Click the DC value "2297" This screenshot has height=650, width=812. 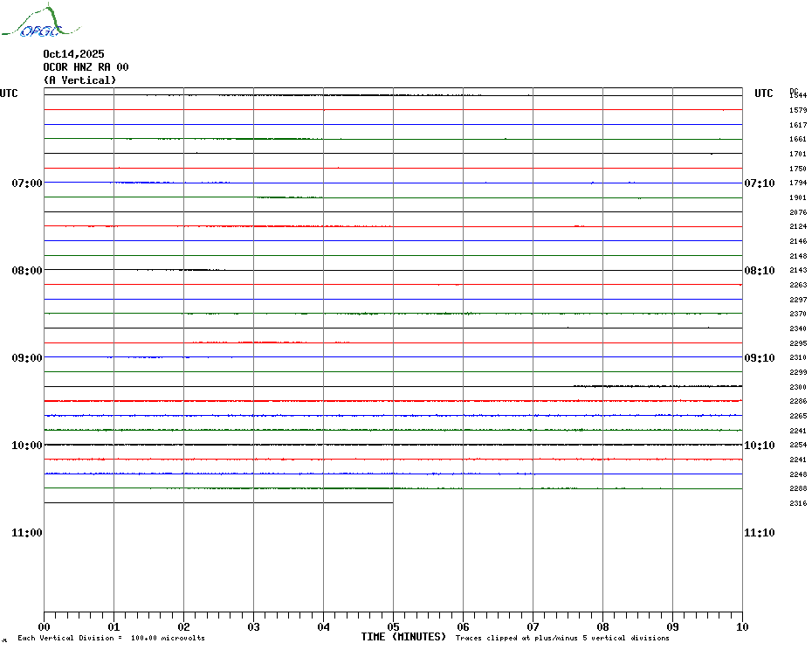[798, 300]
